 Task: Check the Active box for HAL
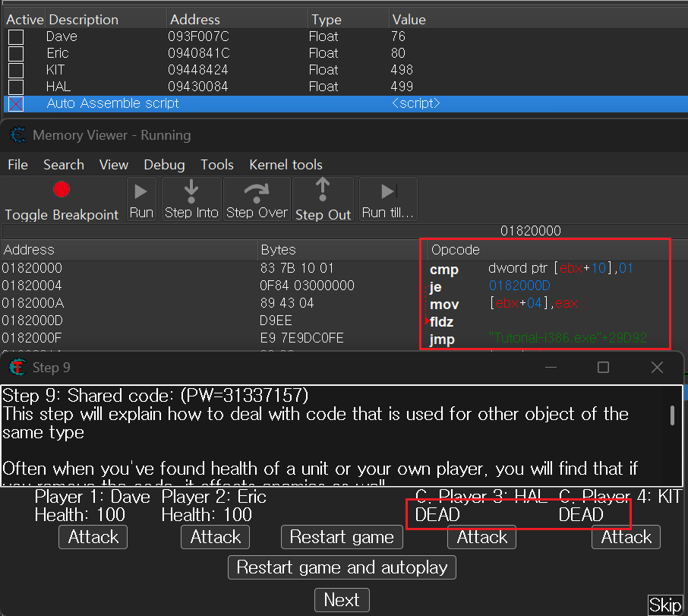click(x=16, y=87)
